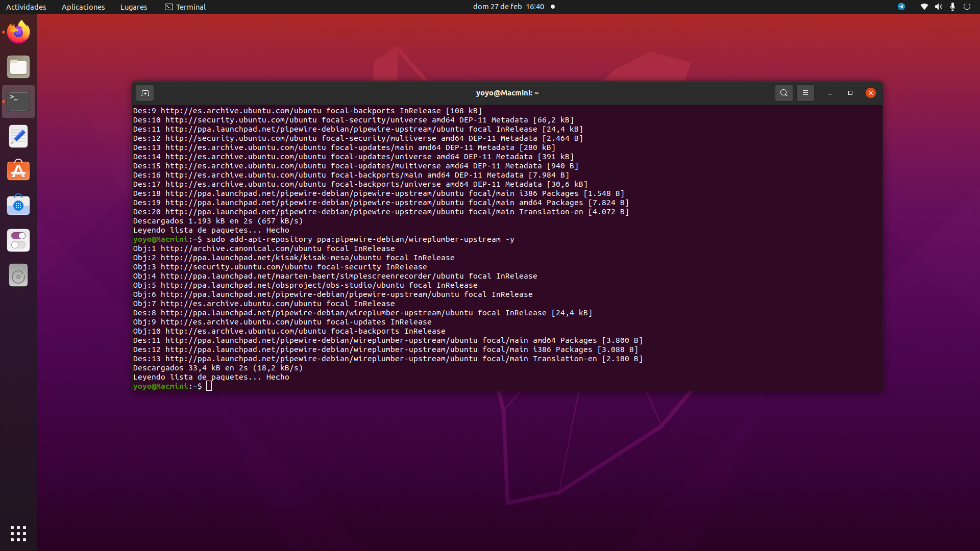Launch the Tweaks toggle-switch dock icon
Viewport: 980px width, 551px height.
tap(18, 240)
